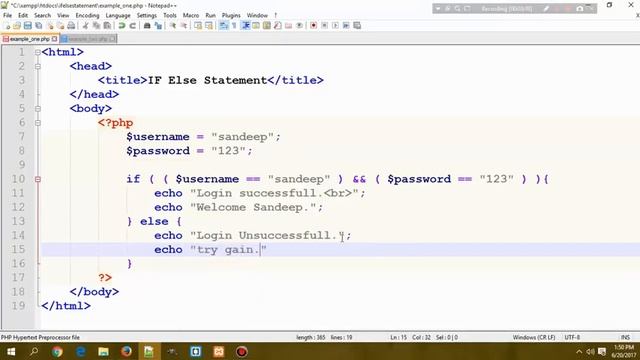Click the Redo toolbar icon
Image resolution: width=640 pixels, height=360 pixels.
pyautogui.click(x=133, y=26)
